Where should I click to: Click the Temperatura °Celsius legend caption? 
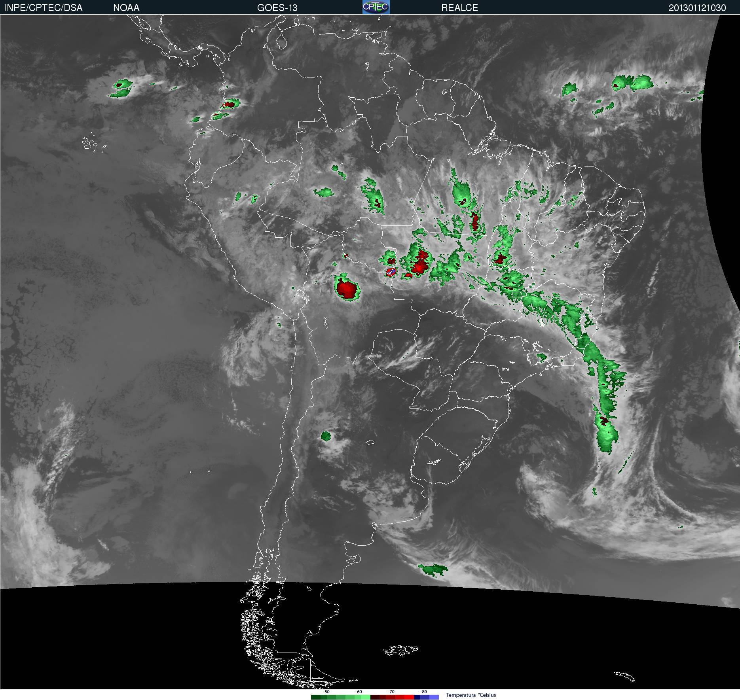coord(471,695)
